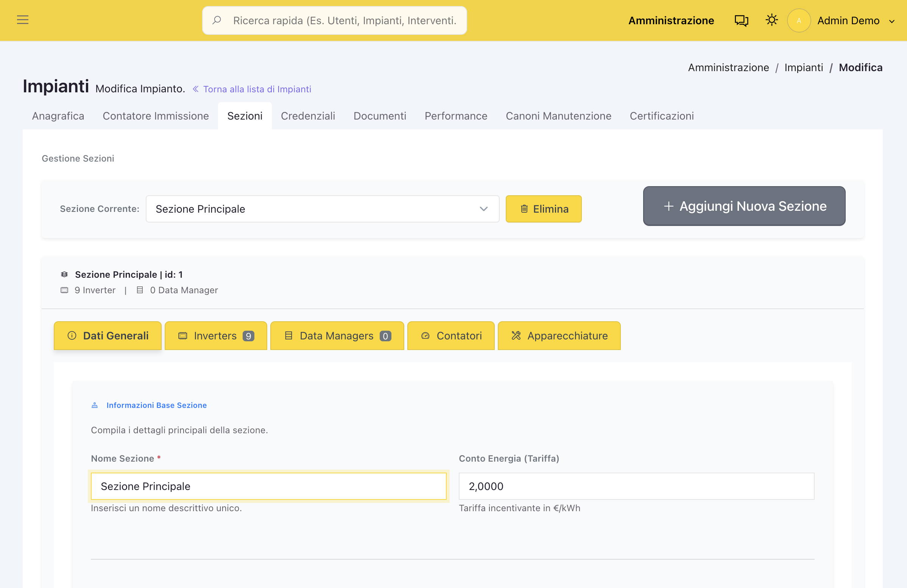This screenshot has width=907, height=588.
Task: Open the Canoni Manutenzione tab
Action: pos(559,116)
